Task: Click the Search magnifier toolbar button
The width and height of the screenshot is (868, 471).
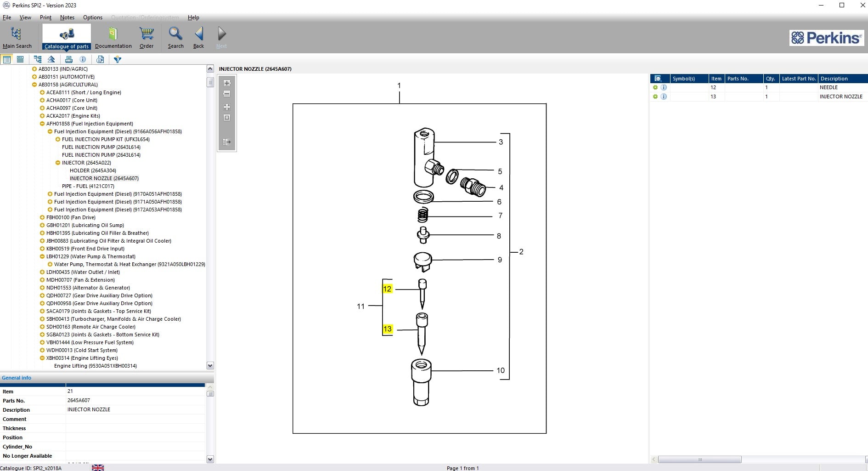Action: point(175,37)
